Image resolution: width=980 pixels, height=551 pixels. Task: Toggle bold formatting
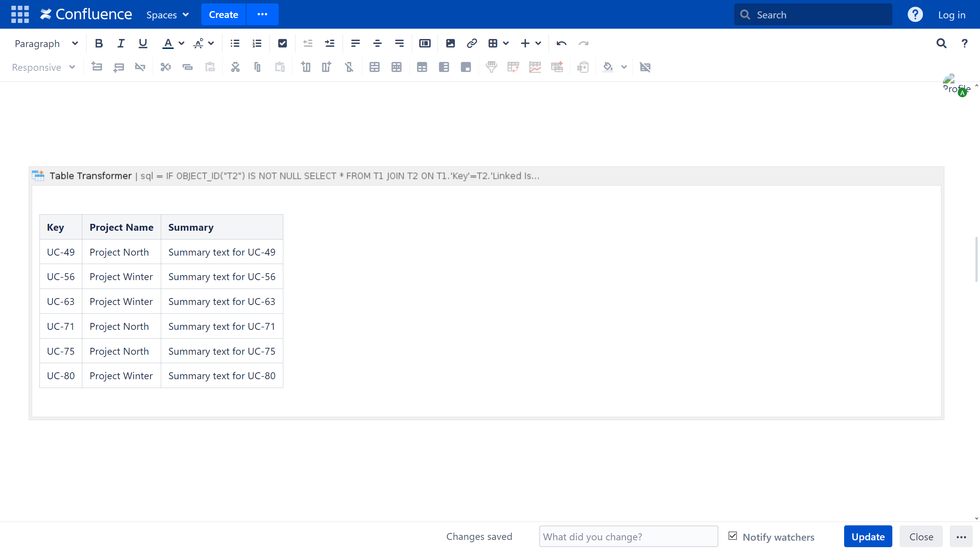(99, 43)
